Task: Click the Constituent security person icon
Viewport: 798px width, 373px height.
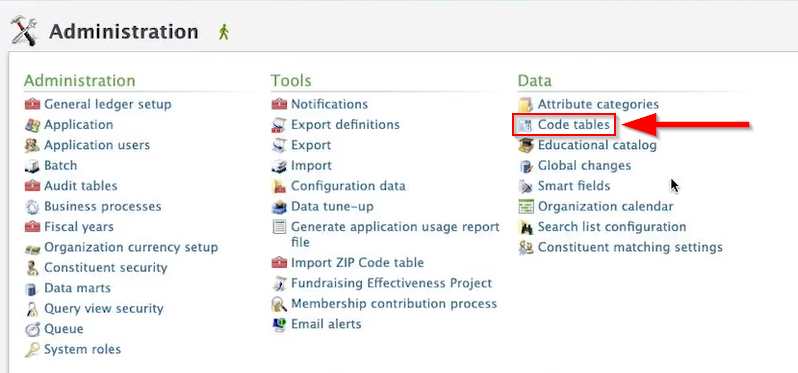Action: [x=32, y=268]
